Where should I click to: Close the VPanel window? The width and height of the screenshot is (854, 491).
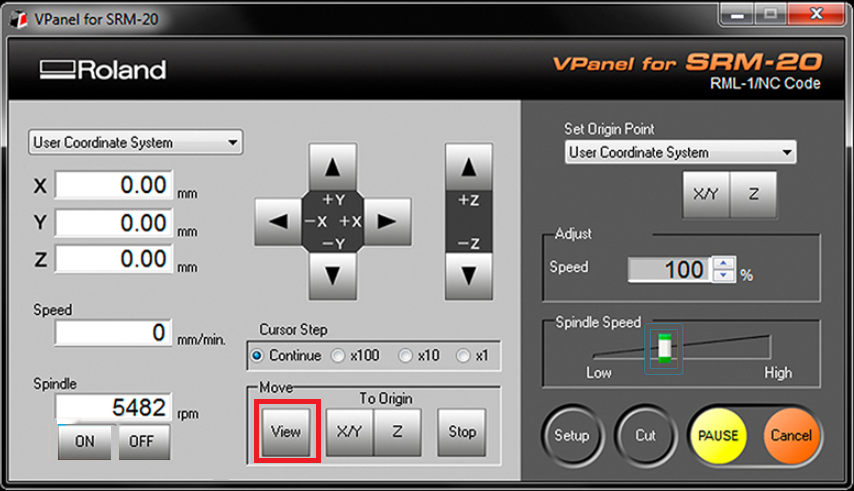(x=816, y=15)
